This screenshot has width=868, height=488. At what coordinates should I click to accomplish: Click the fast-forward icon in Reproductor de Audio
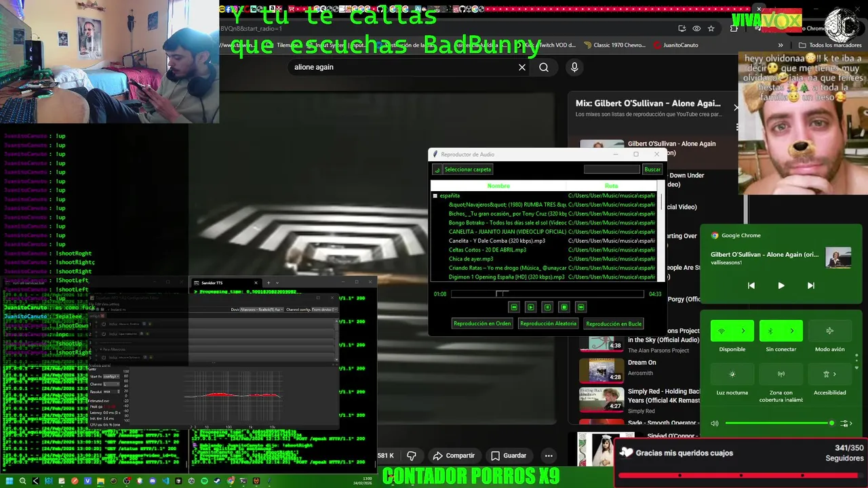click(580, 307)
